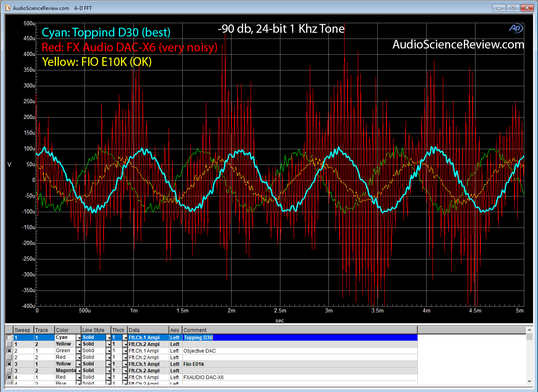Screen dimensions: 538x392
Task: Select the 'Topping D30' comment cell
Action: click(300, 338)
